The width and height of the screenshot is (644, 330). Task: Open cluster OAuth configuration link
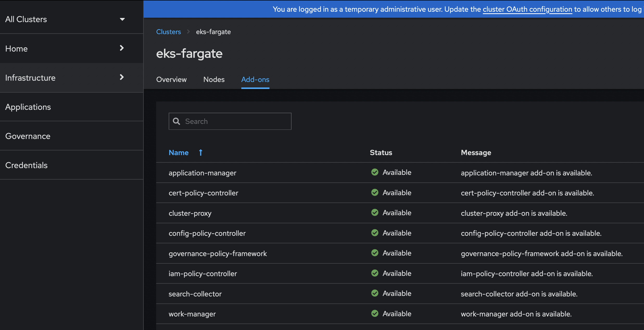coord(527,9)
